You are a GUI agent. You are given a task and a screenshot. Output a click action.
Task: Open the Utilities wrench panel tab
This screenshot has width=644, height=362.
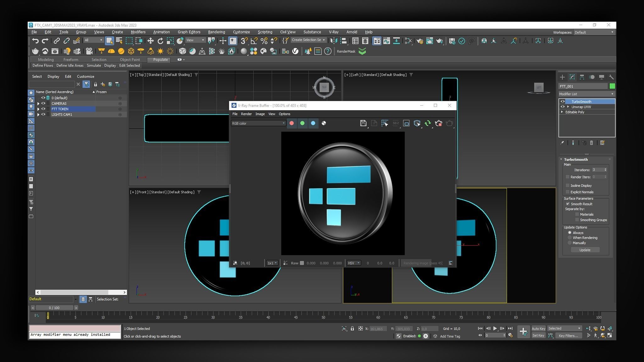(611, 77)
